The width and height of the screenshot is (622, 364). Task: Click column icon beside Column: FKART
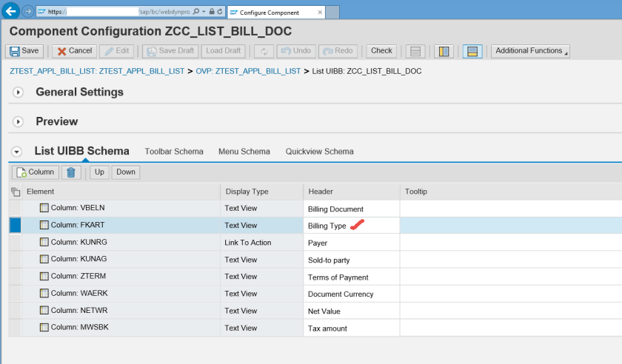click(44, 225)
